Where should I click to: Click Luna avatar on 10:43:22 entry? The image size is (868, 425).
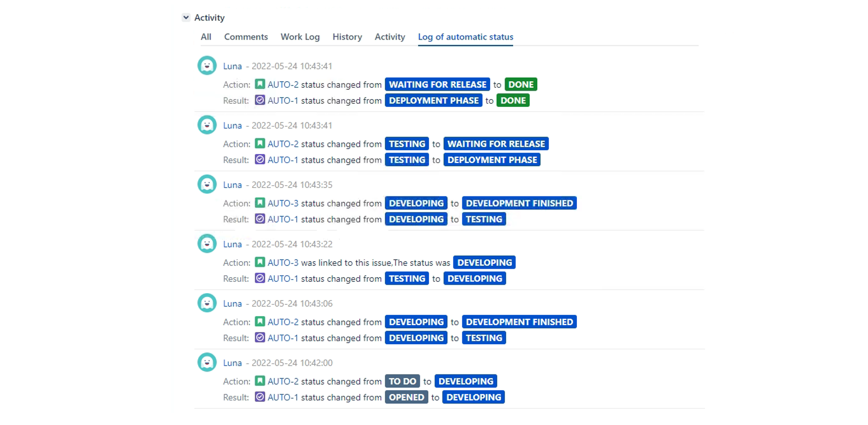(x=207, y=244)
